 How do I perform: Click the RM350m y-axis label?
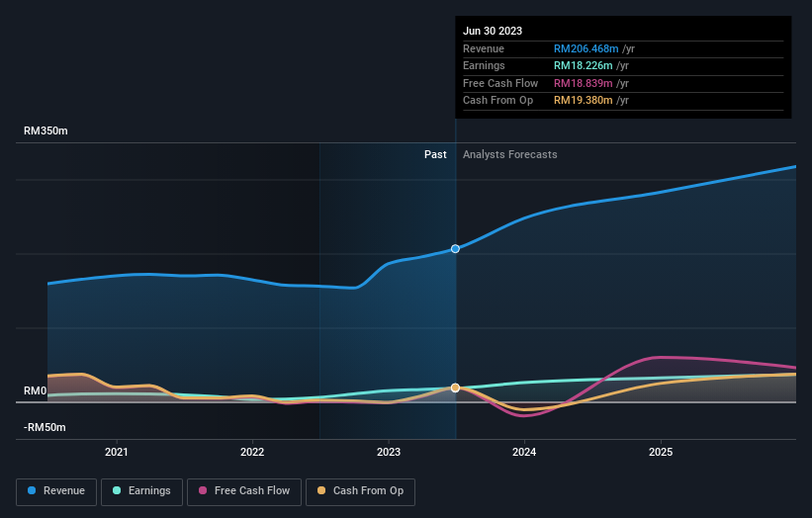45,130
